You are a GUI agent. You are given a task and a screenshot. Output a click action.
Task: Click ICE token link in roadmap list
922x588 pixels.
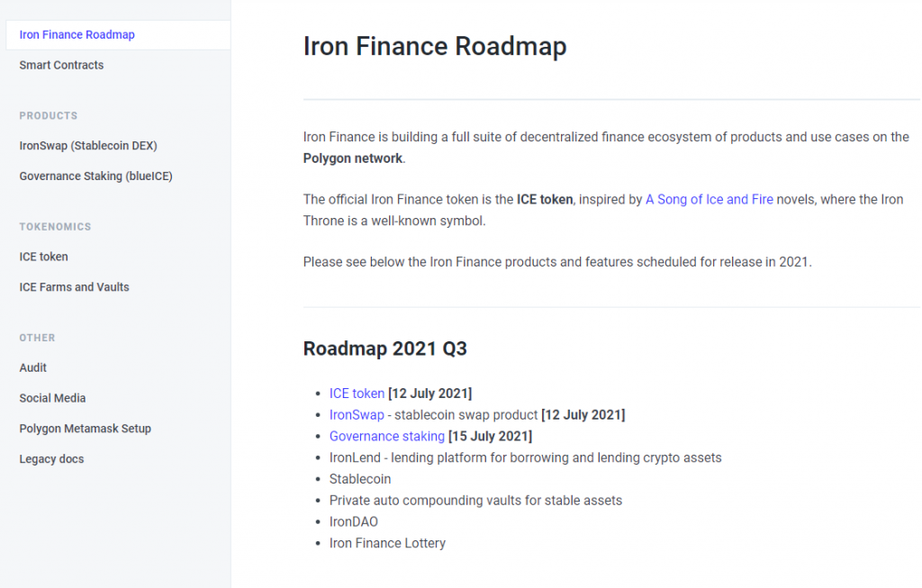coord(357,394)
